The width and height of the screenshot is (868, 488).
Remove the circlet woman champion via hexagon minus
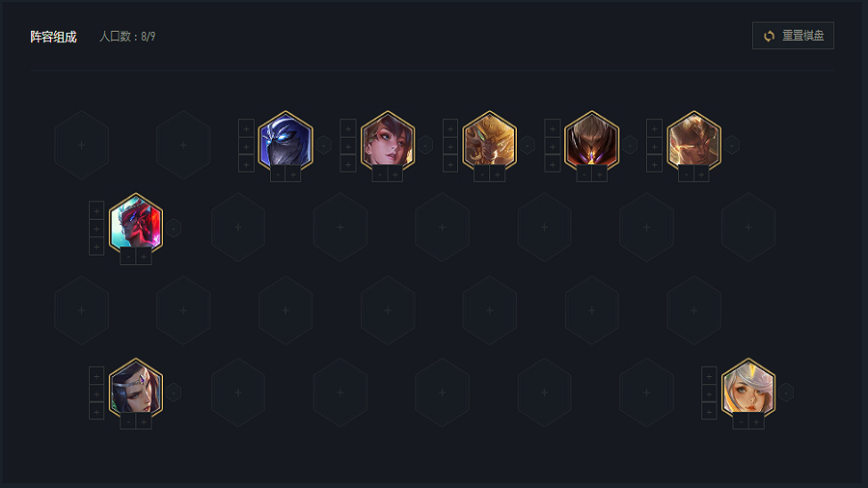pyautogui.click(x=174, y=393)
